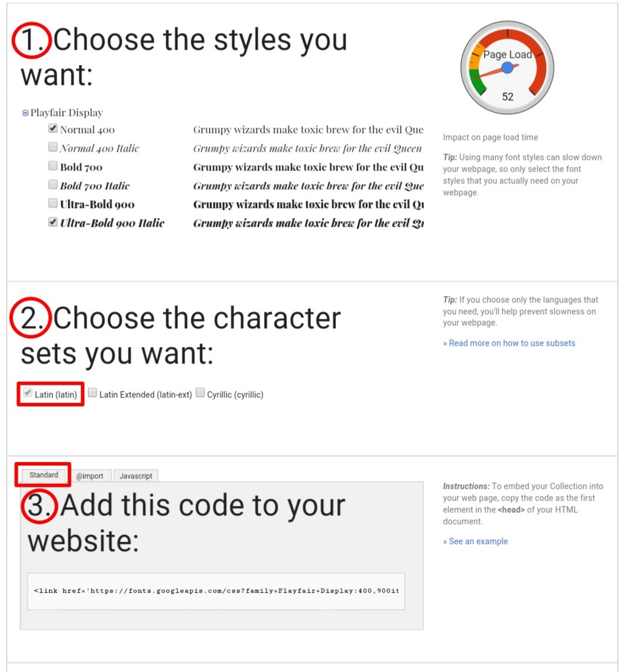633x672 pixels.
Task: Open the @import tab
Action: pos(89,476)
